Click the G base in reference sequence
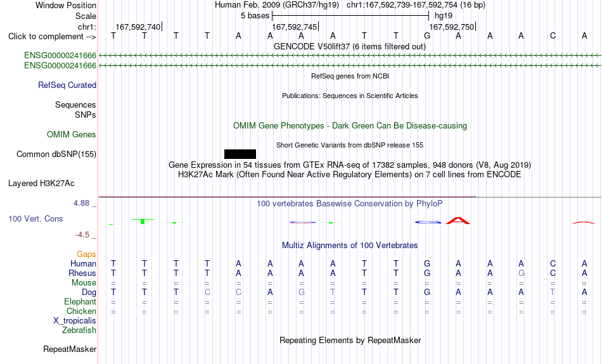The image size is (602, 364). (427, 35)
